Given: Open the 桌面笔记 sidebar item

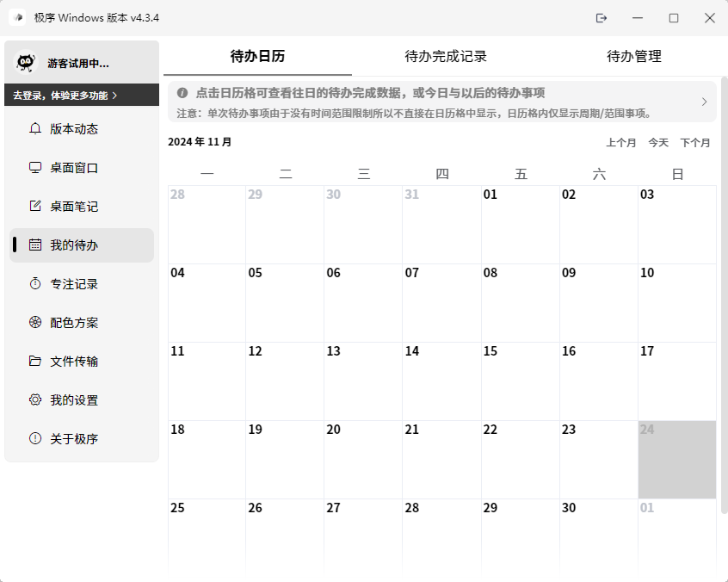Looking at the screenshot, I should tap(82, 207).
